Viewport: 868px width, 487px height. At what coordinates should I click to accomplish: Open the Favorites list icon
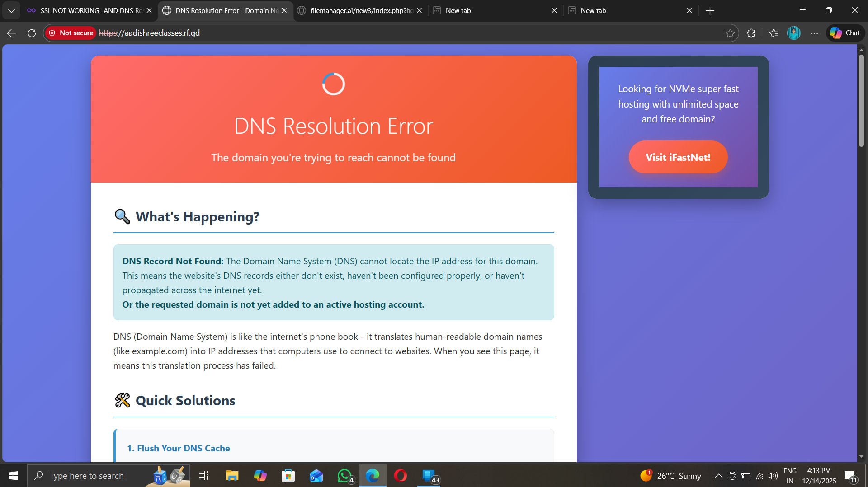774,33
